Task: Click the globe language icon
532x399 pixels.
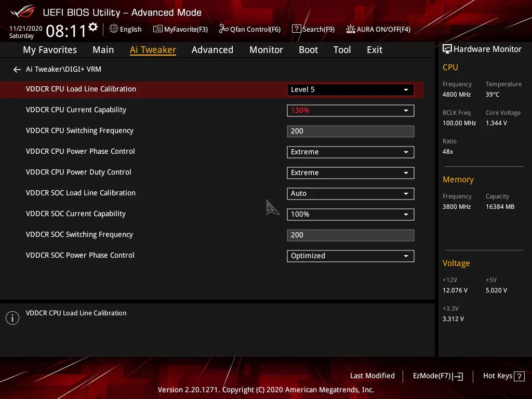Action: [114, 29]
